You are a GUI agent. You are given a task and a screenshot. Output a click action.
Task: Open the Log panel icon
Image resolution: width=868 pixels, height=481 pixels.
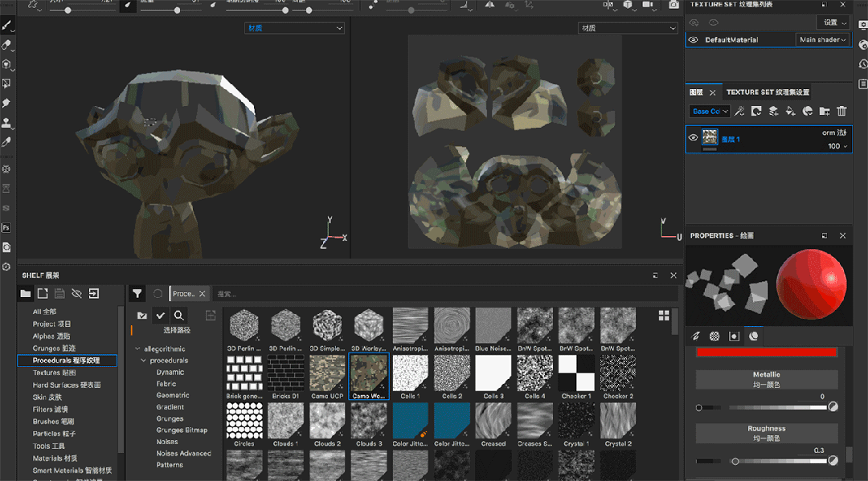pyautogui.click(x=862, y=84)
